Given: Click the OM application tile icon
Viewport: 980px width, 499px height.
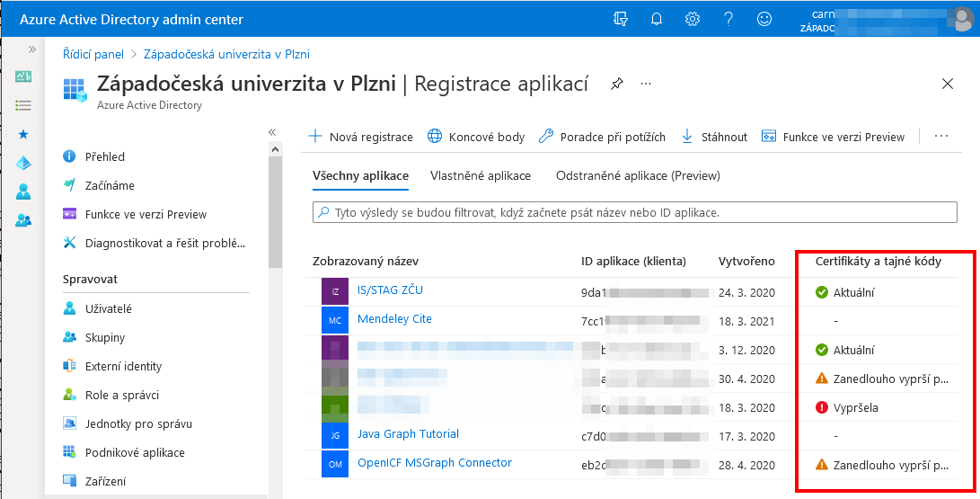Looking at the screenshot, I should 335,465.
